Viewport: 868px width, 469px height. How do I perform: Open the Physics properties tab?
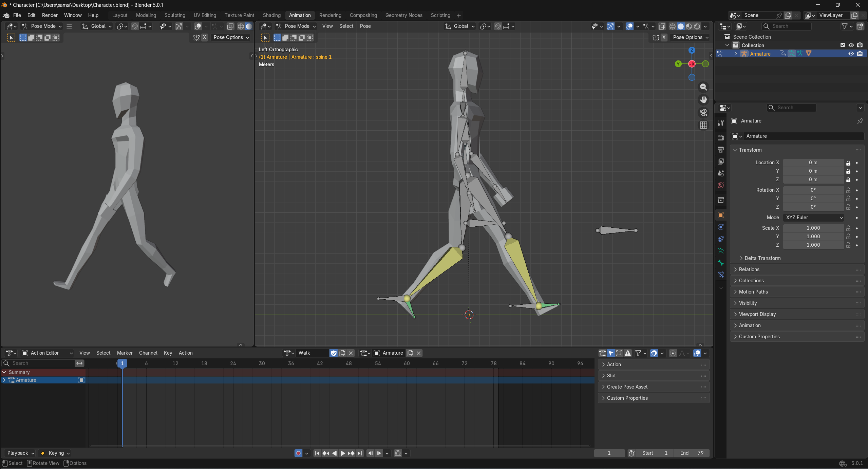(721, 227)
